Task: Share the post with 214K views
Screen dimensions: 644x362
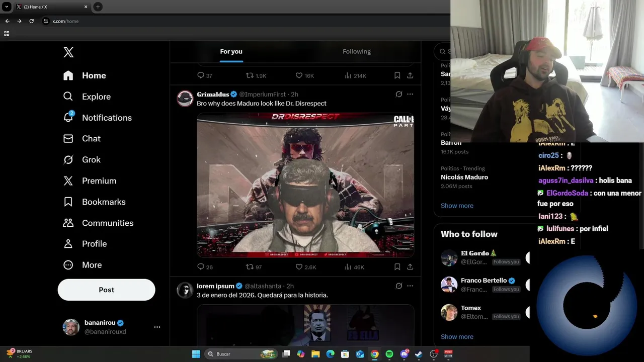Action: click(x=410, y=75)
